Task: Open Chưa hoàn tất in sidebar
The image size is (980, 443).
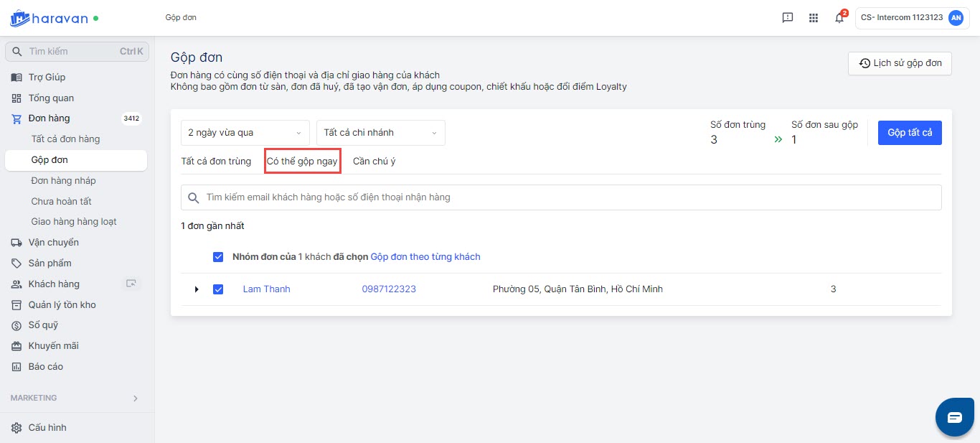Action: point(61,202)
